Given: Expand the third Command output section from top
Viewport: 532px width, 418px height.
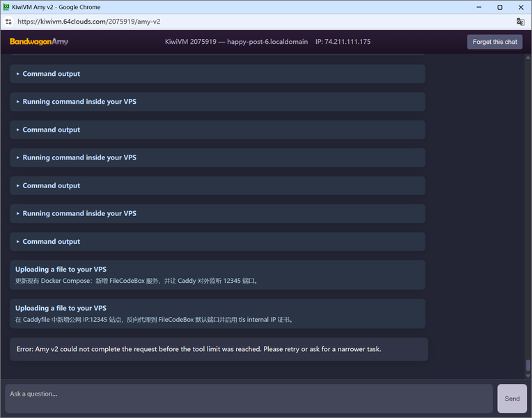Looking at the screenshot, I should click(217, 185).
